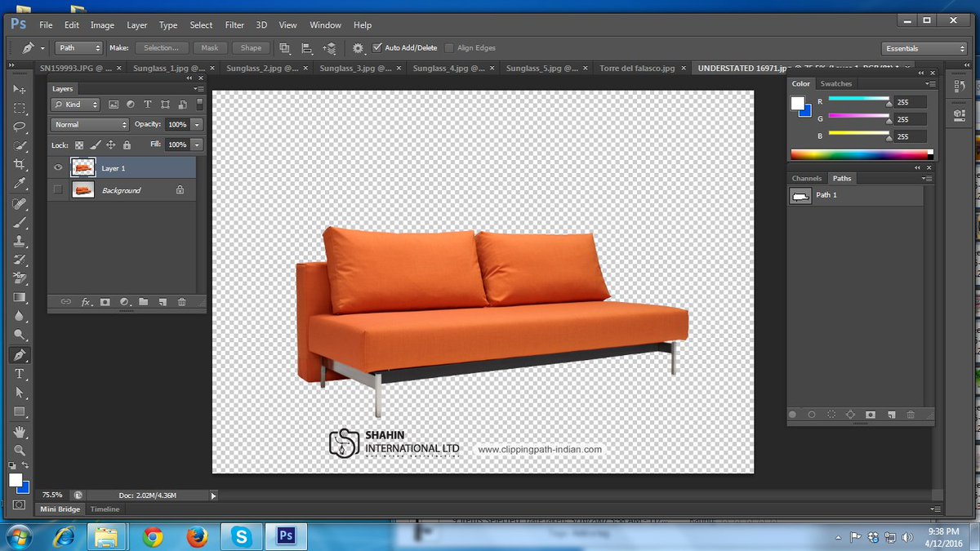Toggle Lock all padlock icon
This screenshot has width=980, height=551.
point(127,144)
